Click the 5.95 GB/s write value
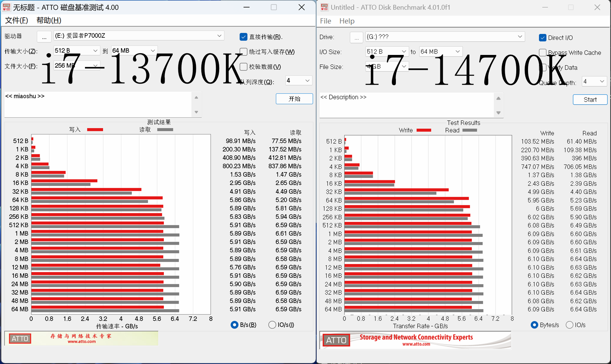Viewport: 611px width, 364px height. 541,201
